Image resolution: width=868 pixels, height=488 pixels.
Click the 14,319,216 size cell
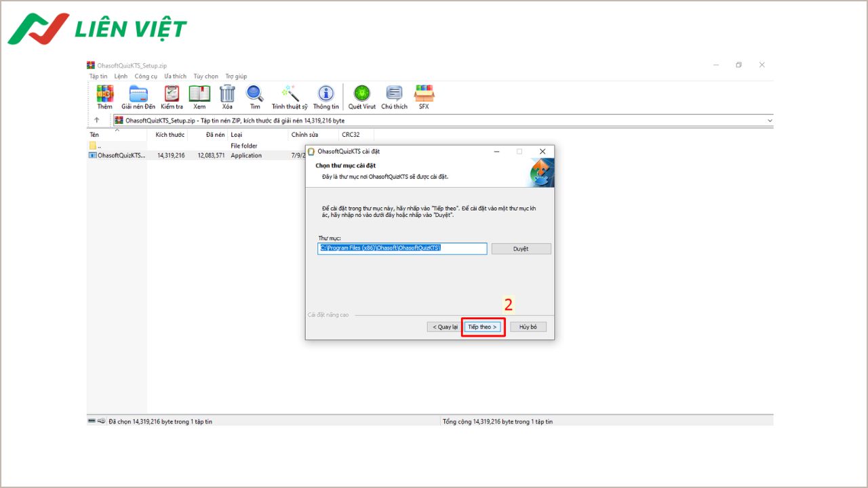(x=171, y=155)
